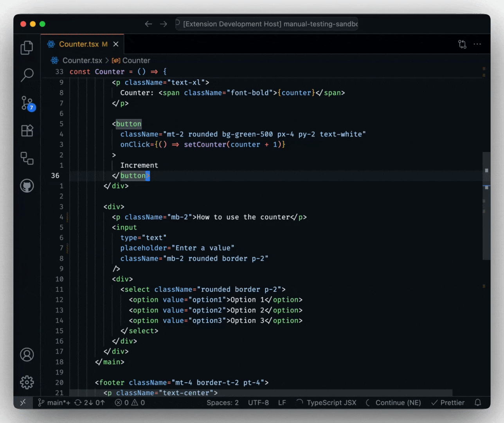Open the Extensions view icon

tap(27, 130)
